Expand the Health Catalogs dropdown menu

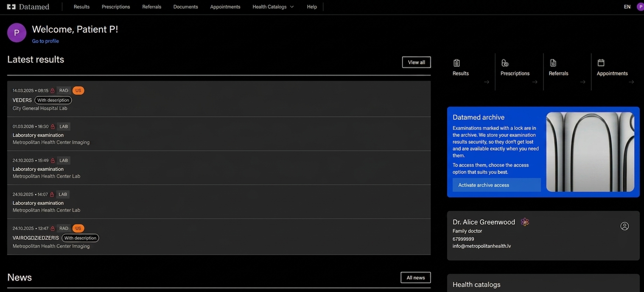pos(273,7)
